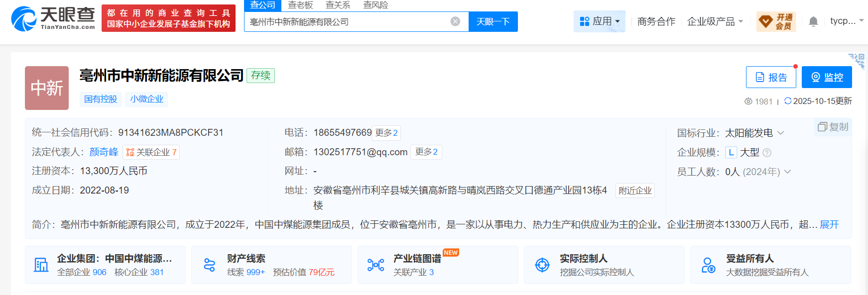Screen dimensions: 868x295
Task: Open the 应用 apps dropdown
Action: click(600, 21)
